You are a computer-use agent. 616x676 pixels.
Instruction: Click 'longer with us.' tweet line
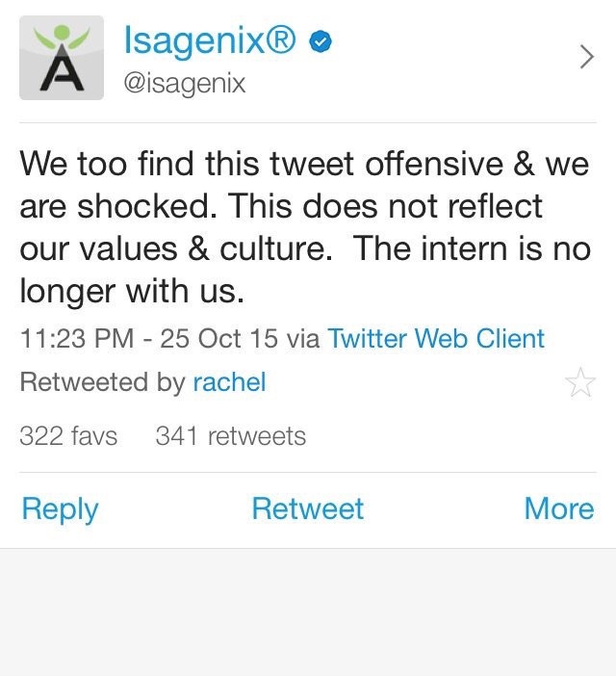pyautogui.click(x=132, y=290)
